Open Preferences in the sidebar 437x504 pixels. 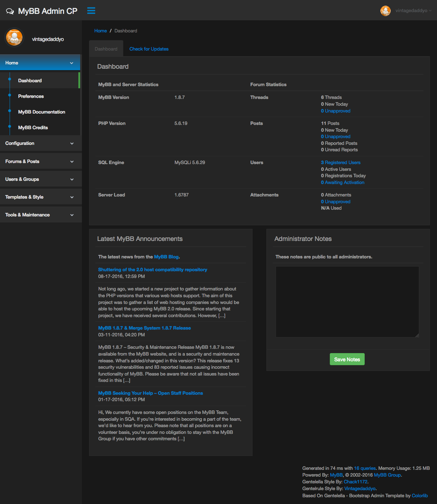coord(31,96)
